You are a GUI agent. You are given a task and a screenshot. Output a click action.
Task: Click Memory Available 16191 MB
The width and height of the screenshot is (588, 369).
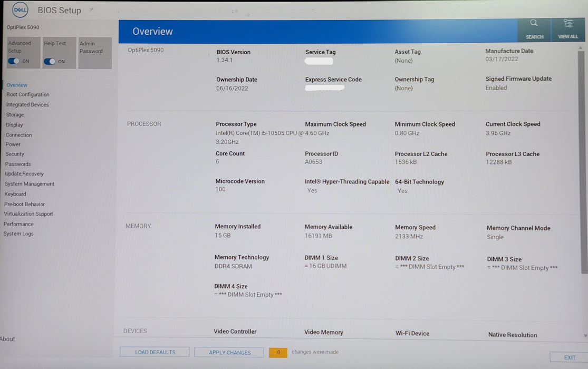319,236
